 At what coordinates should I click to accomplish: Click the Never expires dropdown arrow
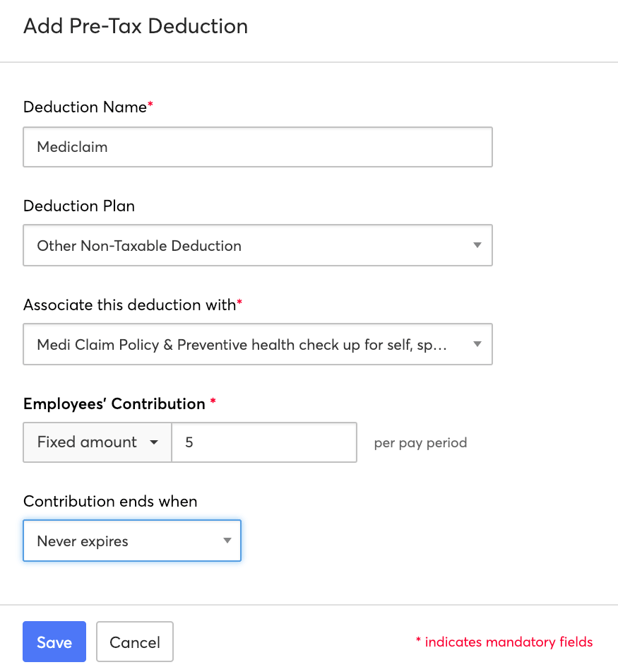(x=227, y=541)
